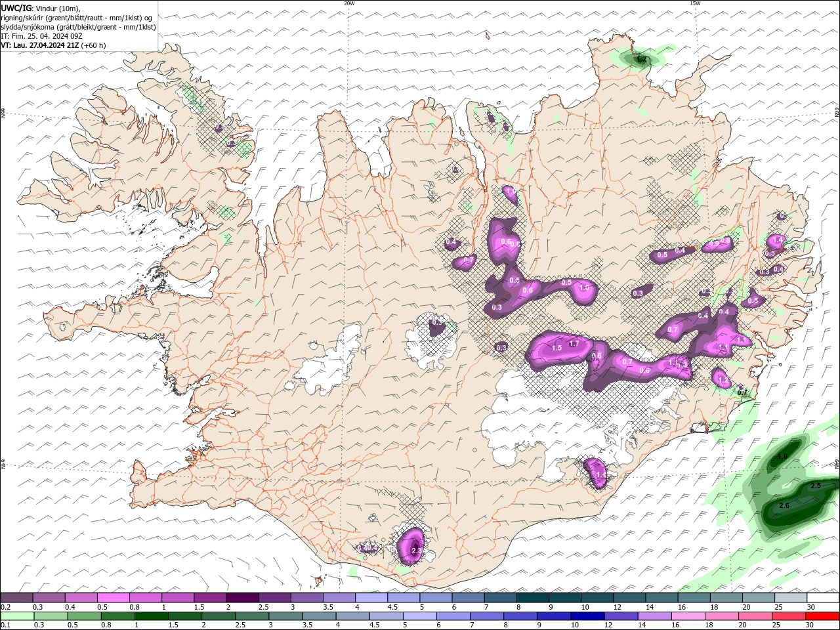The width and height of the screenshot is (840, 630).
Task: Pick the lilac 14 swatch on the lower scale
Action: [655, 616]
